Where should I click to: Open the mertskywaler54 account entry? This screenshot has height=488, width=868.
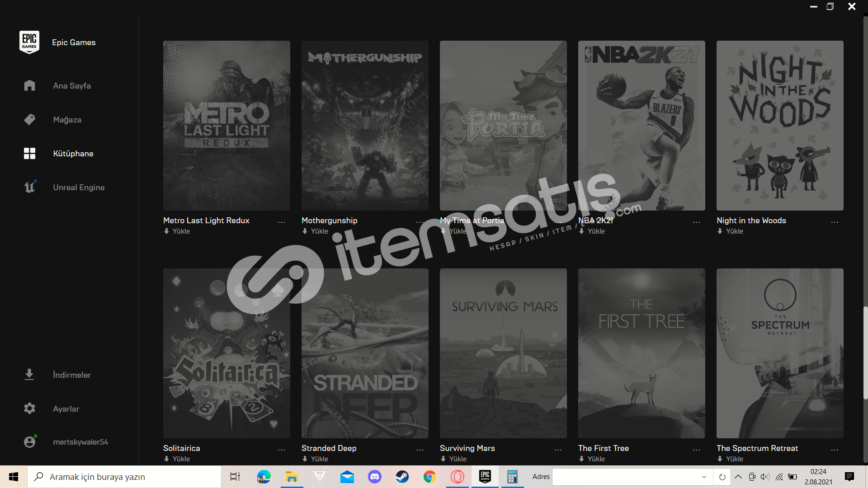pos(80,442)
